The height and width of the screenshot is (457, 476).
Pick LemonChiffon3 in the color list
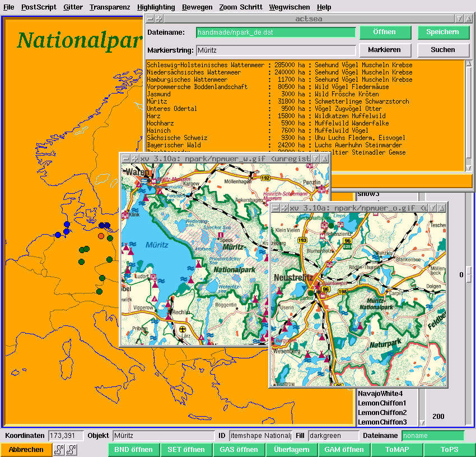(382, 422)
